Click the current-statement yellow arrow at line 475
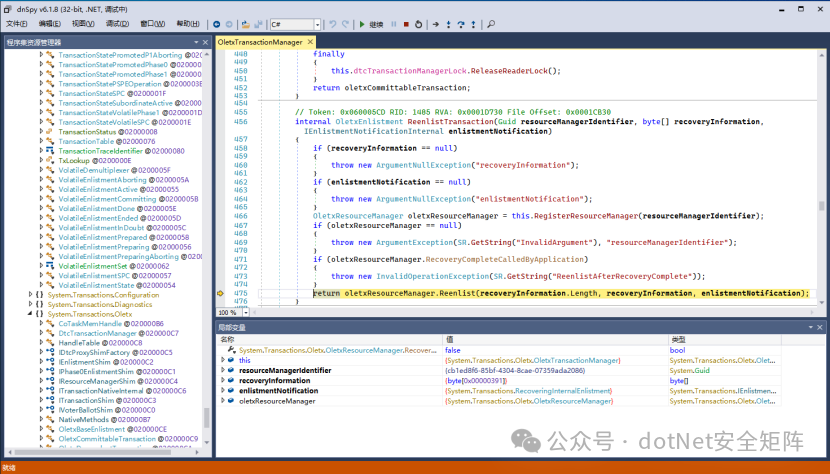830x474 pixels. coord(221,293)
